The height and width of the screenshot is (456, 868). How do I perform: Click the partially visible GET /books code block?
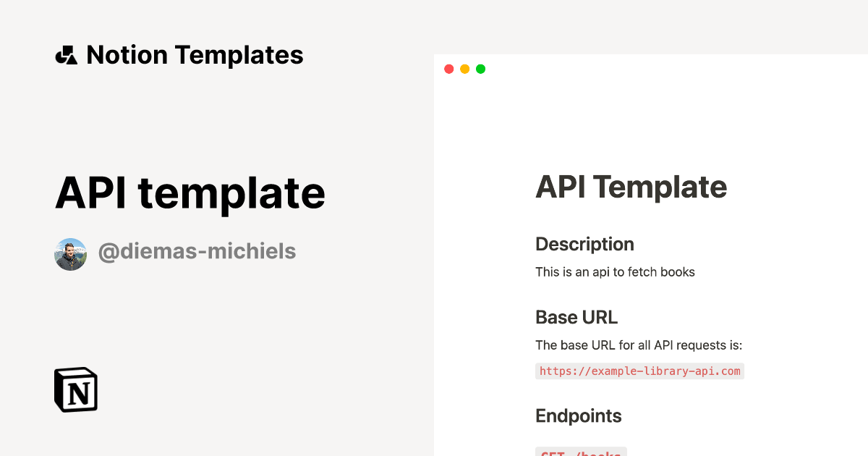click(581, 452)
